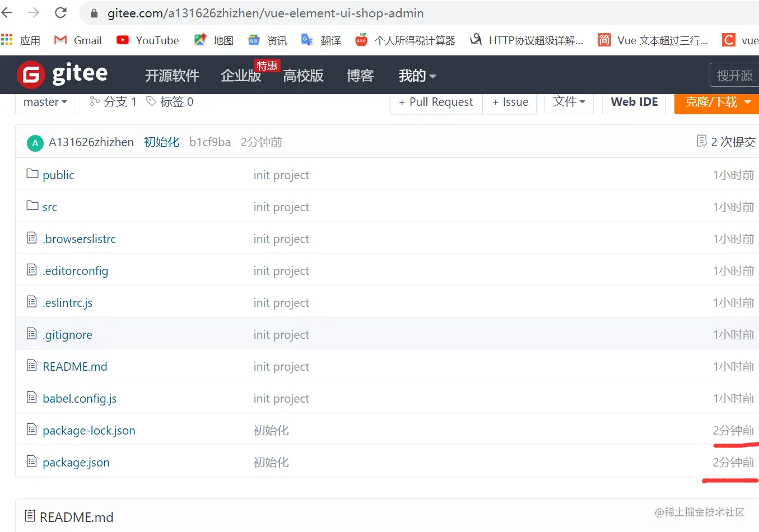Image resolution: width=759 pixels, height=532 pixels.
Task: Open the Apps grid bookmark icon
Action: pos(7,40)
